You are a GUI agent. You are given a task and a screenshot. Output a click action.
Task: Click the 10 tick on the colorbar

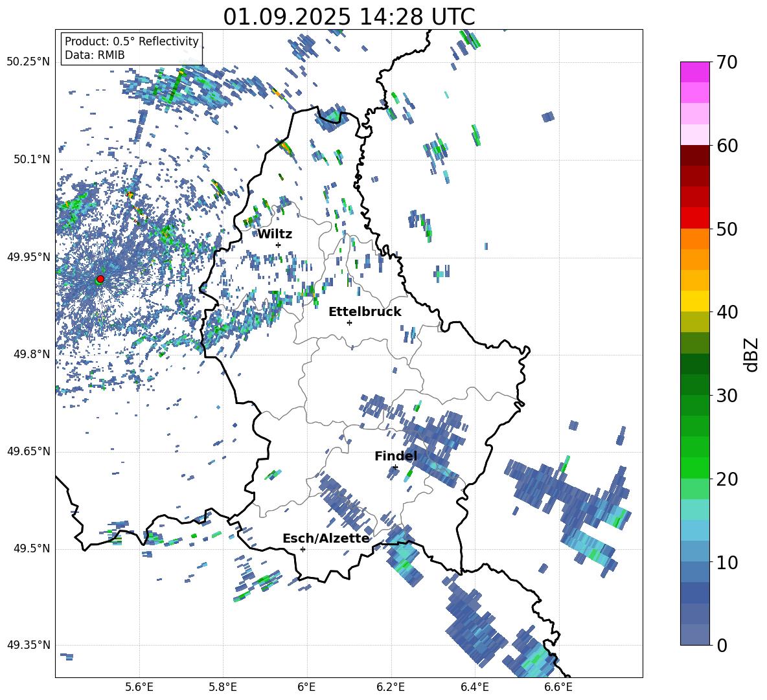727,562
